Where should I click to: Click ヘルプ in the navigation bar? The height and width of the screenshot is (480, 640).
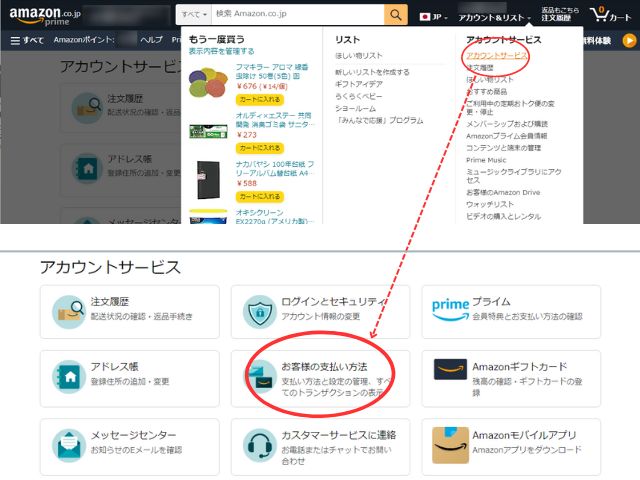(x=151, y=40)
